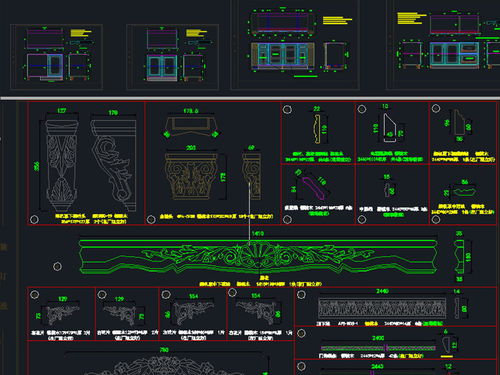This screenshot has height=375, width=500.
Task: Click the 170 dimension above corbel side view
Action: pos(113,113)
